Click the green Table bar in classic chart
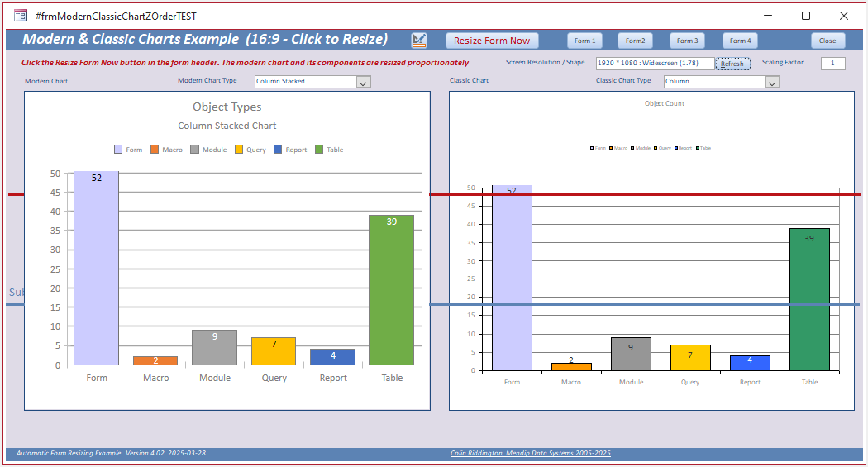This screenshot has height=467, width=868. [809, 299]
